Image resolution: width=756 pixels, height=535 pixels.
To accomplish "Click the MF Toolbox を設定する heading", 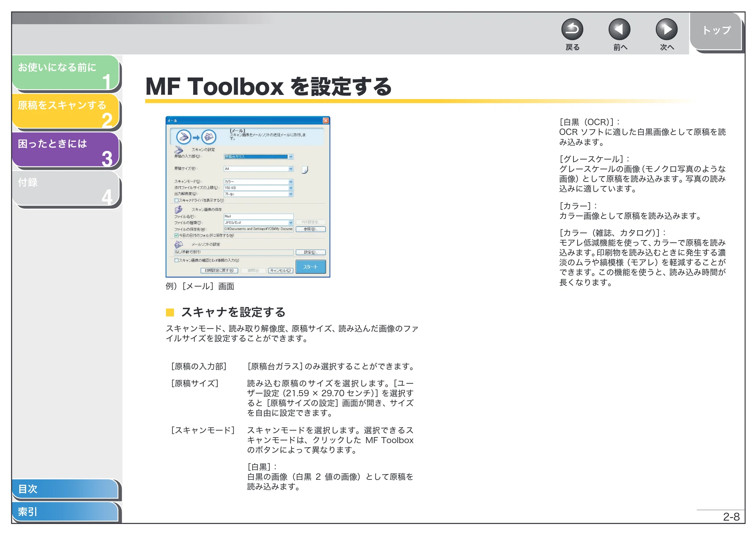I will point(269,87).
